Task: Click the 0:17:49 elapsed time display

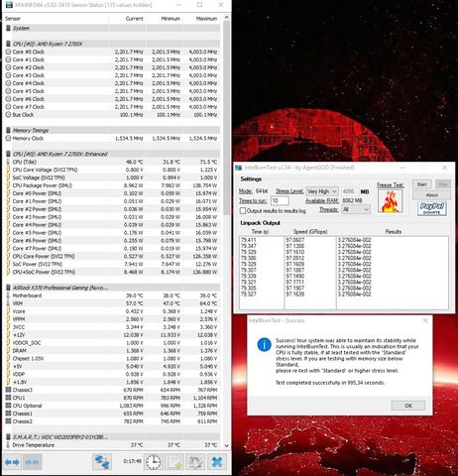Action: [132, 461]
